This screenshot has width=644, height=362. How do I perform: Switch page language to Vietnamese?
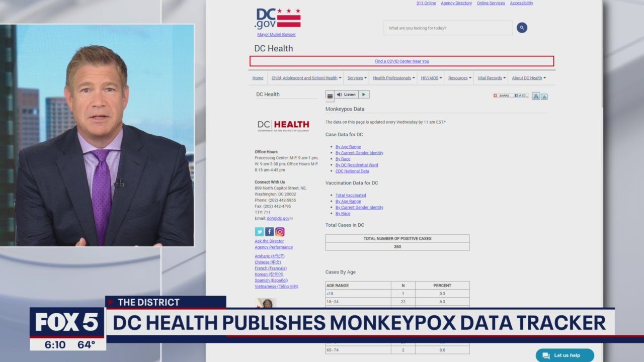276,287
